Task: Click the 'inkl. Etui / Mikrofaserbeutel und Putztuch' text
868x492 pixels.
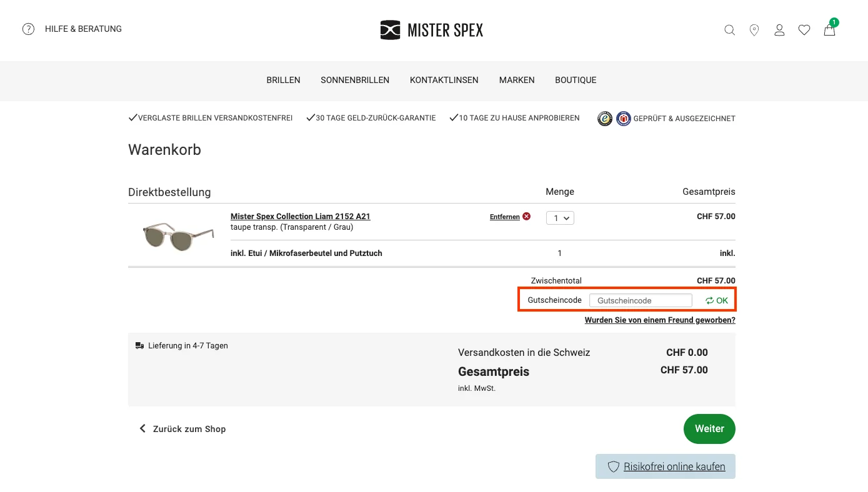Action: tap(306, 253)
